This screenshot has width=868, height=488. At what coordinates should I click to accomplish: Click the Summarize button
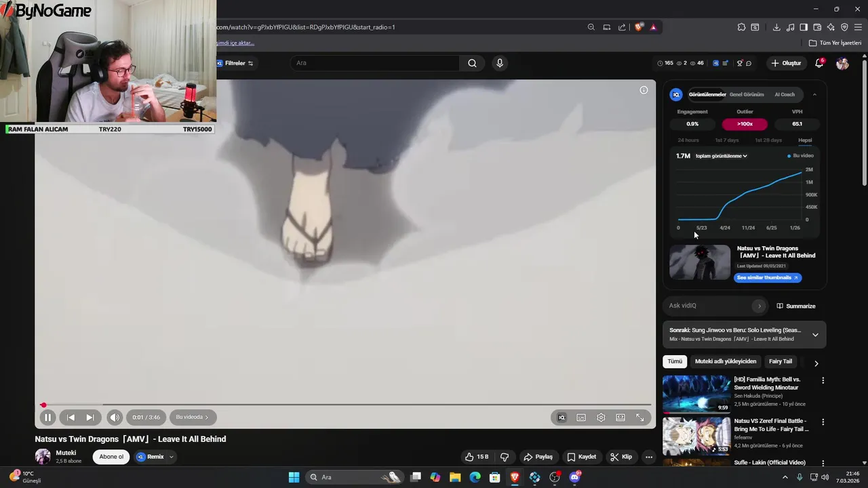coord(796,306)
